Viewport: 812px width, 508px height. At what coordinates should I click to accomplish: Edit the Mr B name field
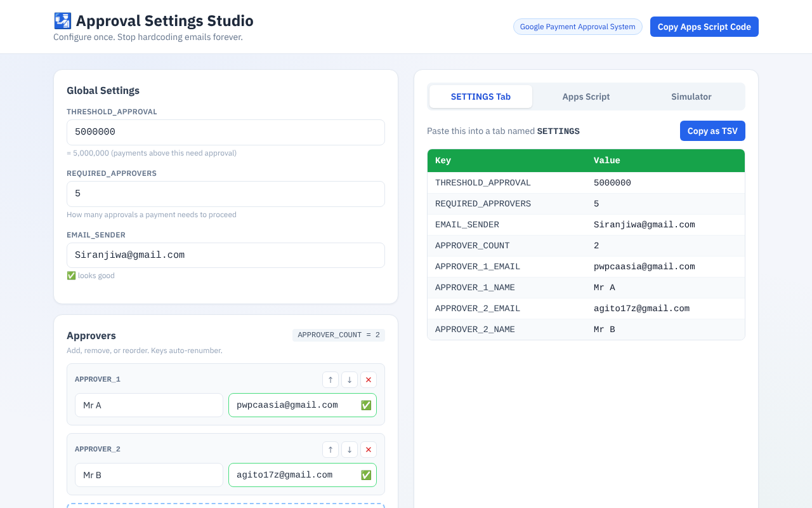tap(149, 475)
